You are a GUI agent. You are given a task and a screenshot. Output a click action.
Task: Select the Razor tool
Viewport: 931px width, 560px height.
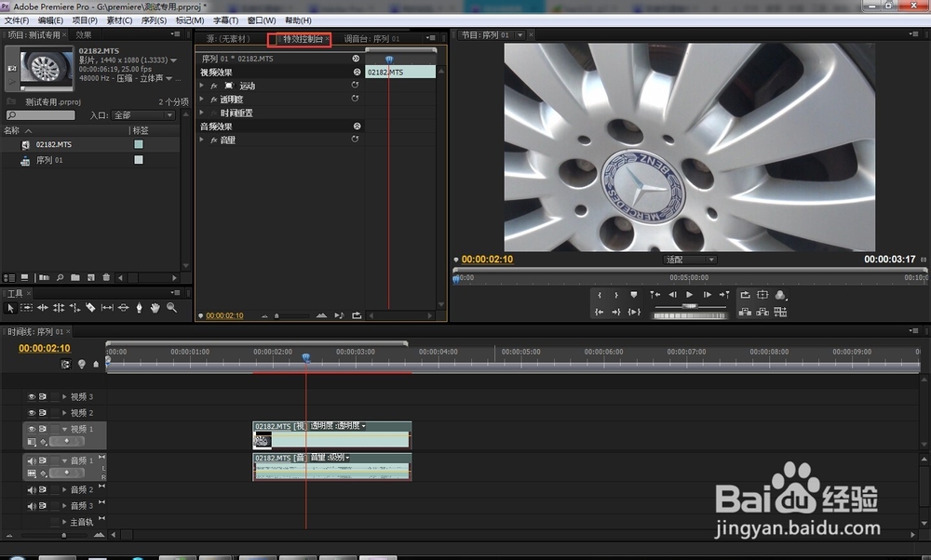pos(90,308)
